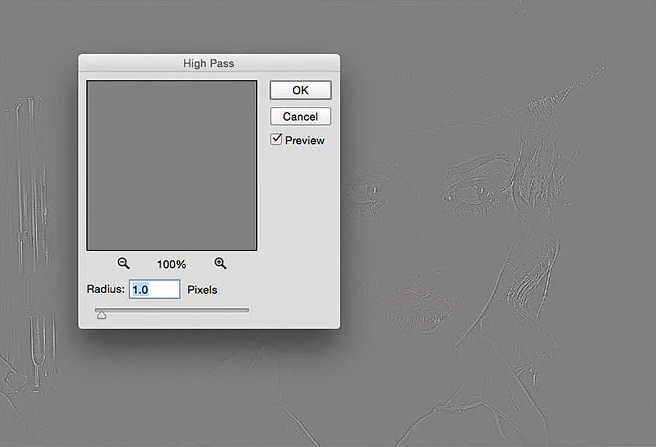The width and height of the screenshot is (656, 447).
Task: Click the woman's eye on the canvas
Action: point(466,191)
